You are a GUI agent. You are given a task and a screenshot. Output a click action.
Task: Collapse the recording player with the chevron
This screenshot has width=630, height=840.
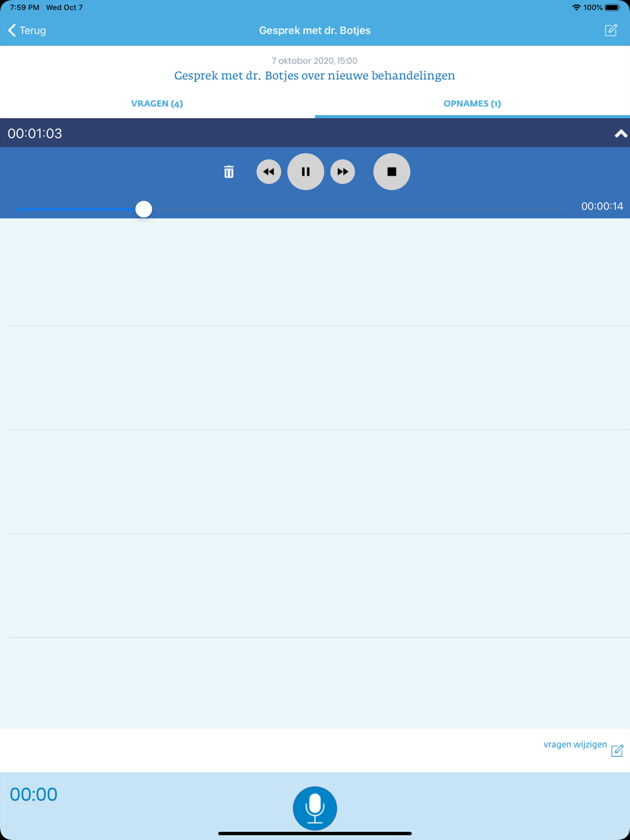coord(621,133)
